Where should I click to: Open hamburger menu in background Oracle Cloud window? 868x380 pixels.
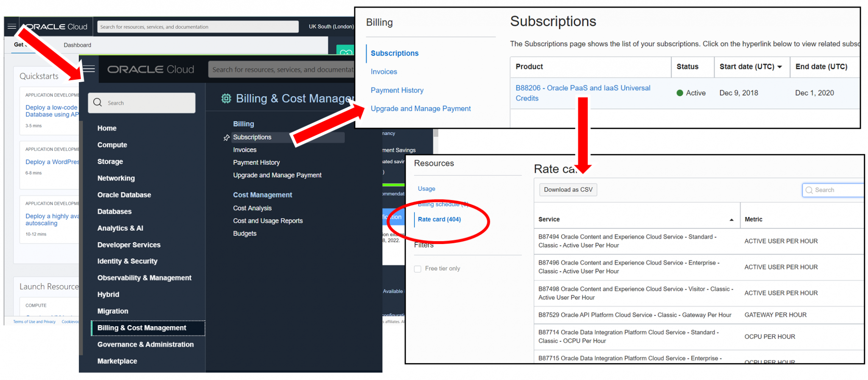(12, 27)
